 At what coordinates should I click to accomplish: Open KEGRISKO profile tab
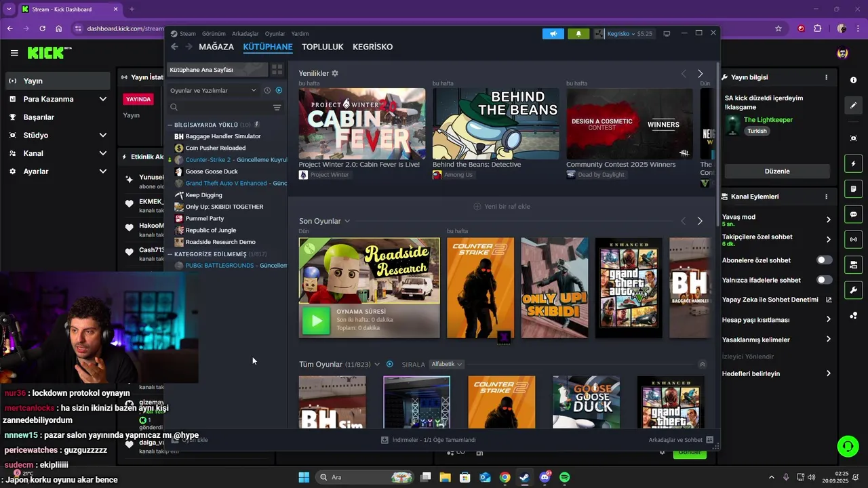[x=372, y=47]
